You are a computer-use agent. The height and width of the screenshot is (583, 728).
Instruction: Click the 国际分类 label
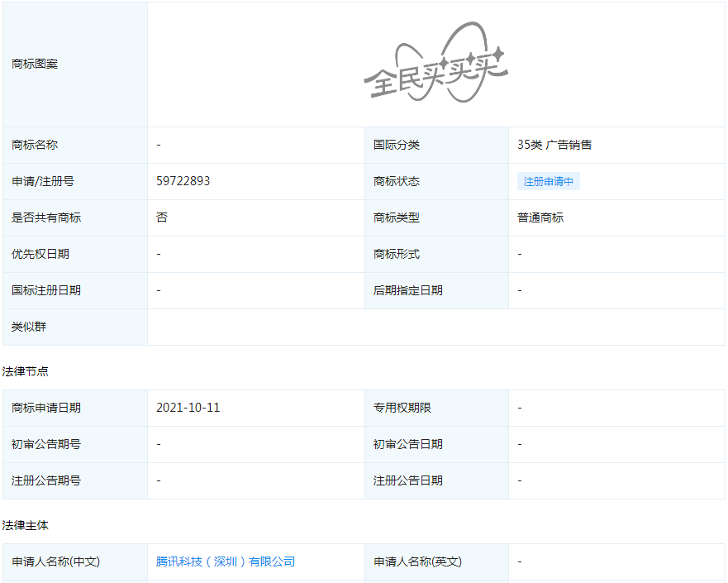pos(397,145)
